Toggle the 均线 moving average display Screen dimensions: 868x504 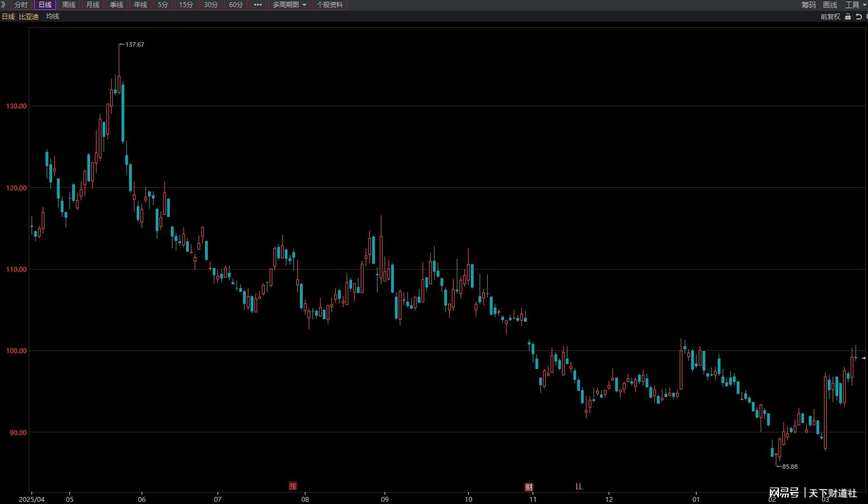click(53, 16)
